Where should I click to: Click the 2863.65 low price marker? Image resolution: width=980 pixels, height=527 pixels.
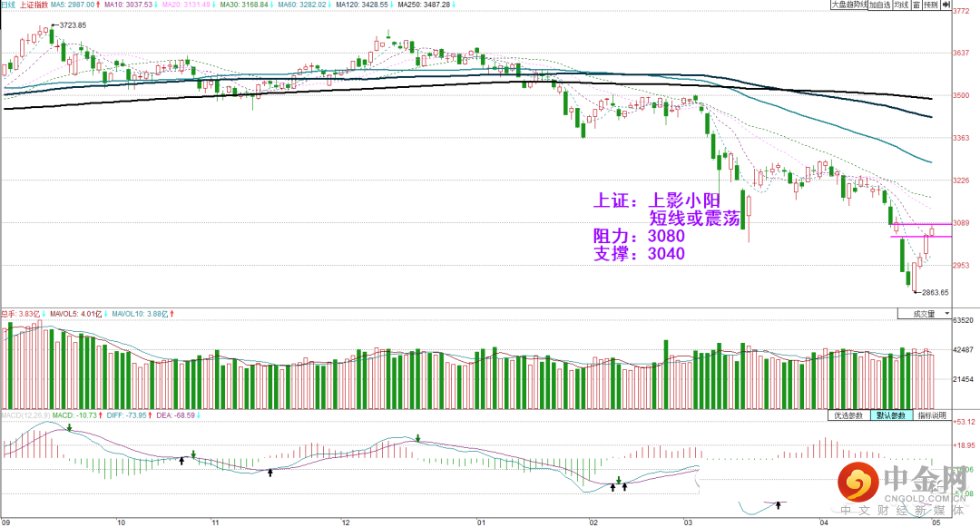(935, 292)
